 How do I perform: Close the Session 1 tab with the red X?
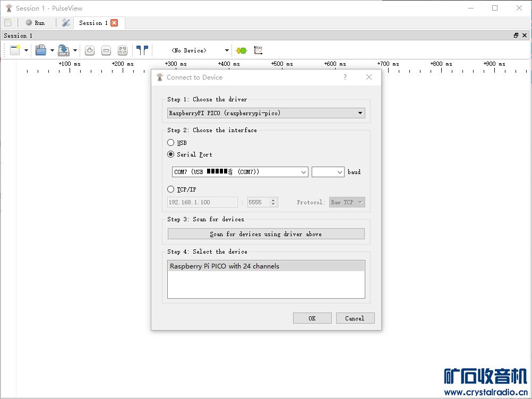pos(115,23)
